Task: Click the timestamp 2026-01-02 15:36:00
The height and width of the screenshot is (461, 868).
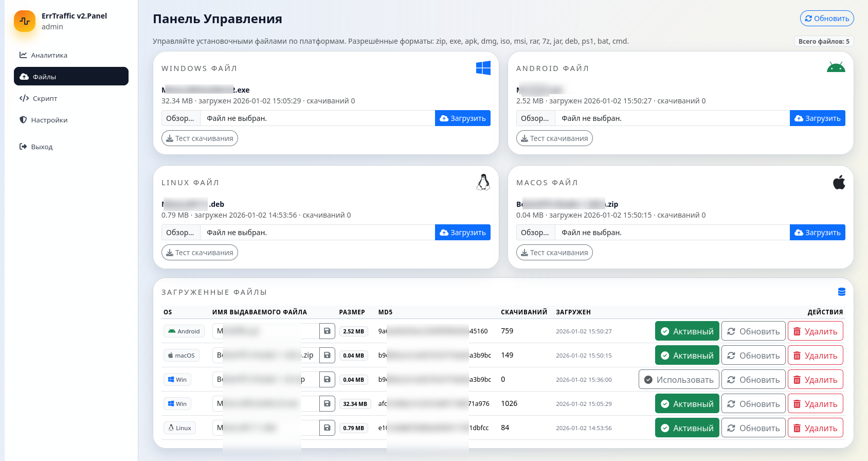Action: point(584,380)
